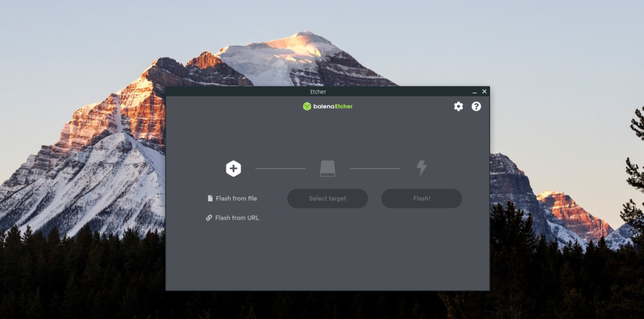Close the Etcher window
Image resolution: width=644 pixels, height=319 pixels.
point(484,91)
